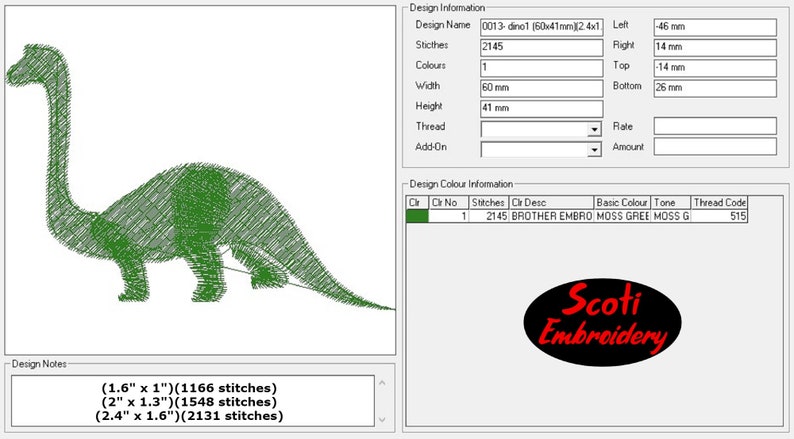Click the Right field showing 14 mm
This screenshot has height=439, width=794.
tap(714, 47)
